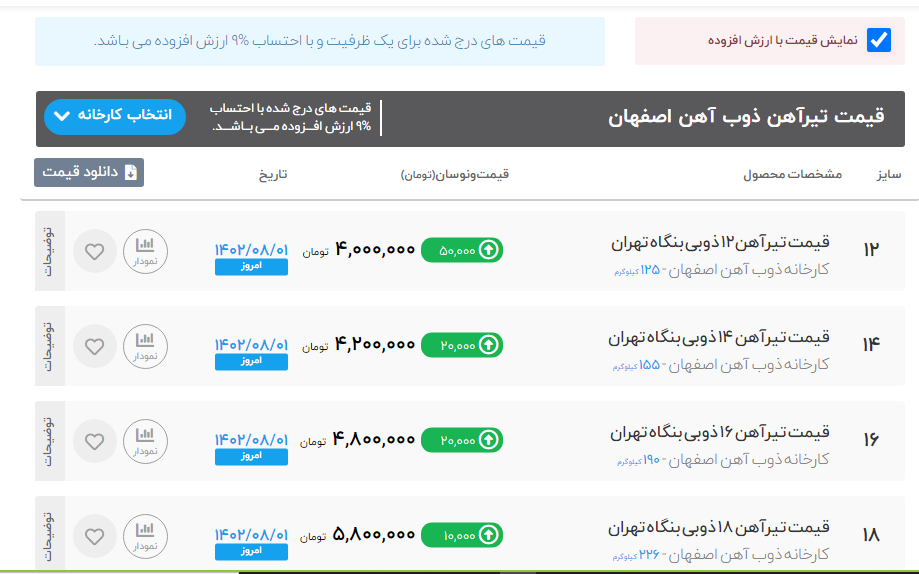Open chart icon for size 12 beam
This screenshot has width=919, height=574.
coord(145,251)
